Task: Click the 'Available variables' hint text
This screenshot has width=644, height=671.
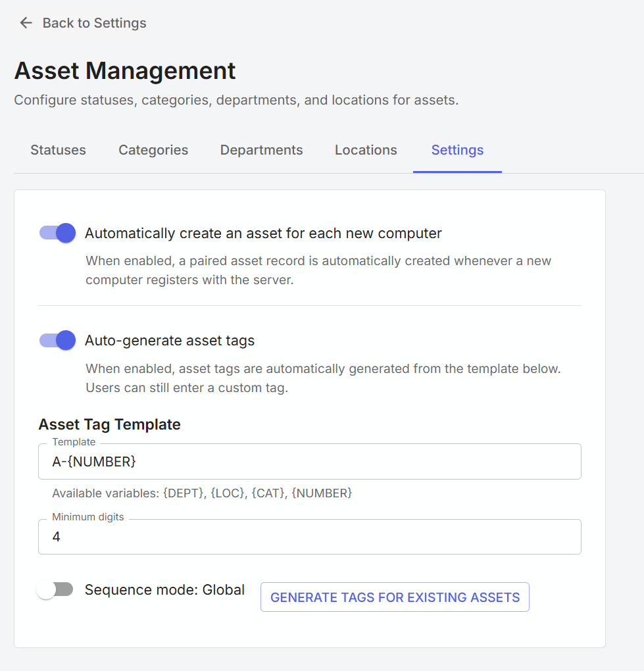Action: (202, 493)
